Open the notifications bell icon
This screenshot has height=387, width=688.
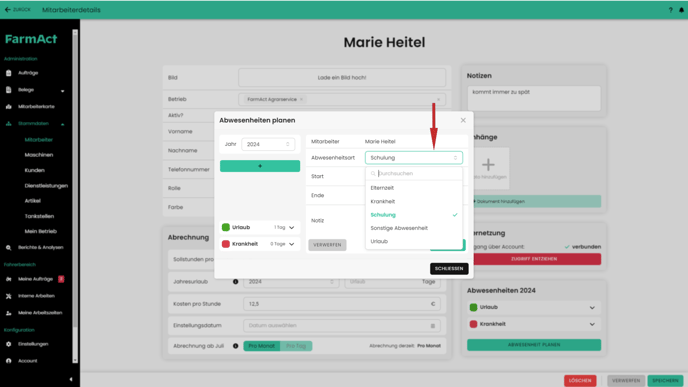[x=681, y=10]
